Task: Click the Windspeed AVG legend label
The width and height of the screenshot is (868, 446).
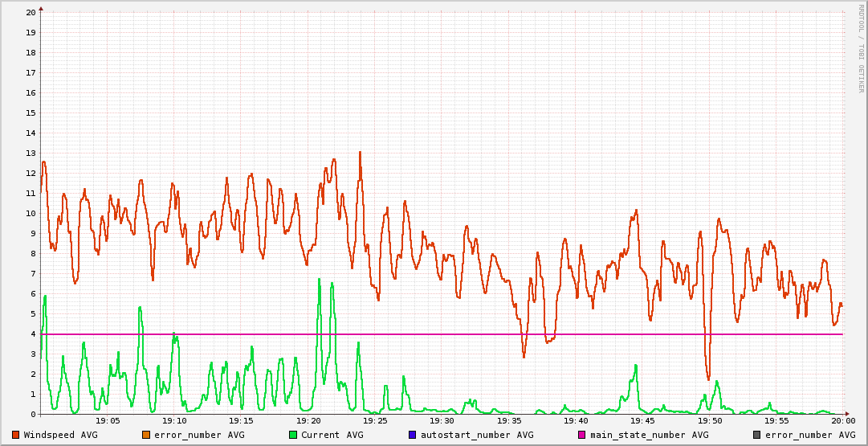Action: [60, 435]
